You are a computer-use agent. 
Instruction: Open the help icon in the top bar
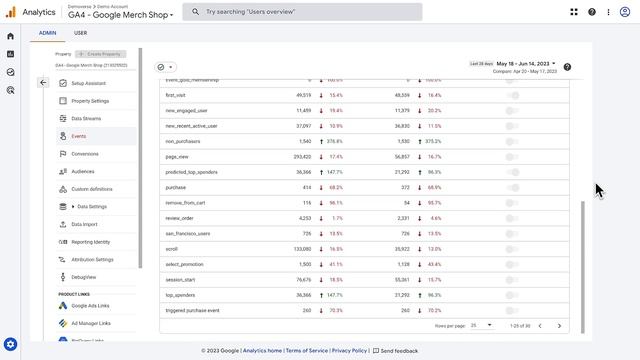click(592, 12)
